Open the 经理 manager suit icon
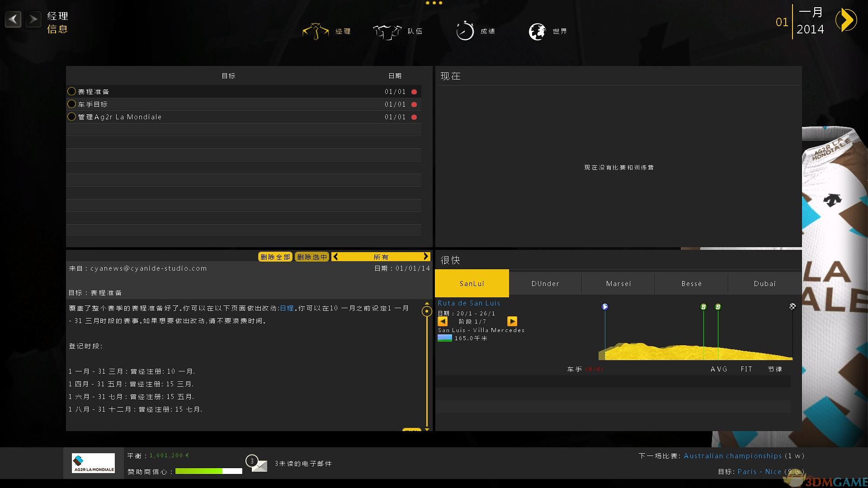The width and height of the screenshot is (868, 488). [x=316, y=31]
